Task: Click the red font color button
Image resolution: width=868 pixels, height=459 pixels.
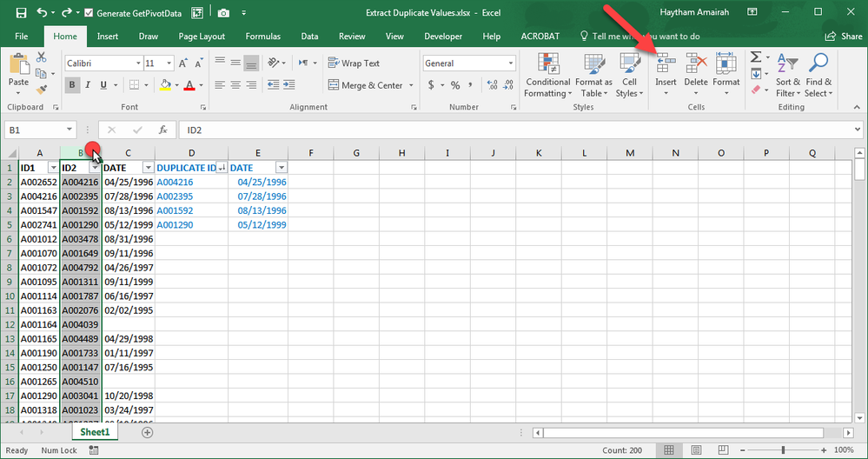Action: (189, 84)
